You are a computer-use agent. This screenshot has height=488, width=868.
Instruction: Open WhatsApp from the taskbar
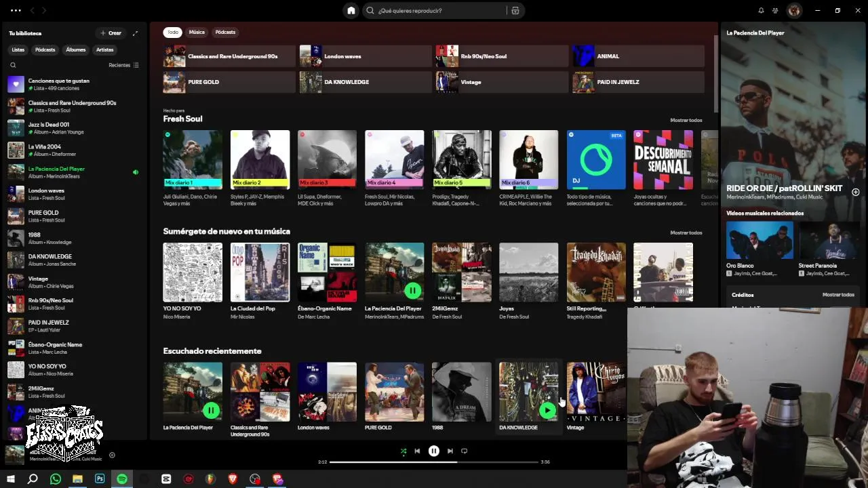(x=56, y=479)
